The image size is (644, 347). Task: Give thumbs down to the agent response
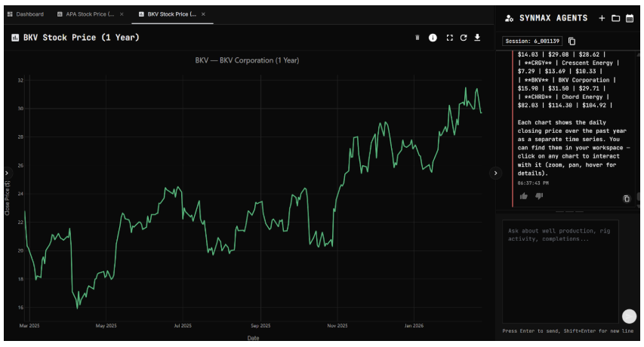pyautogui.click(x=539, y=196)
